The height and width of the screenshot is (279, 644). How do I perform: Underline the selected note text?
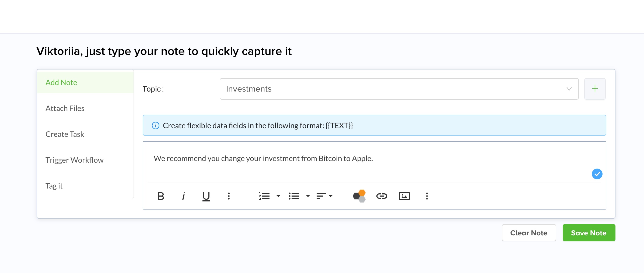(x=206, y=196)
